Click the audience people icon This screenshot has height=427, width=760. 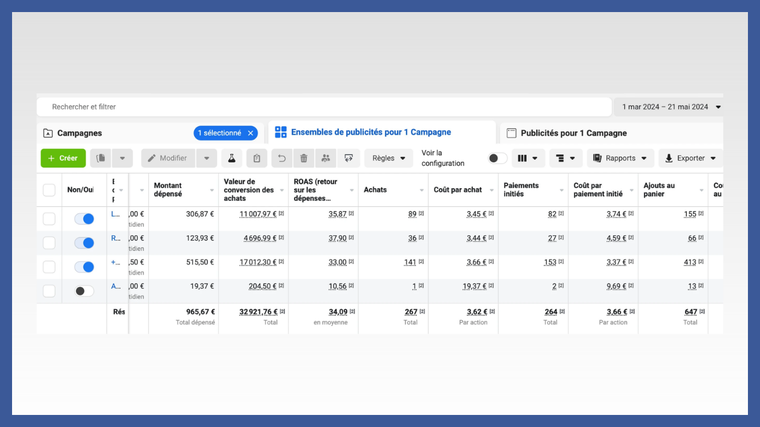pos(326,158)
